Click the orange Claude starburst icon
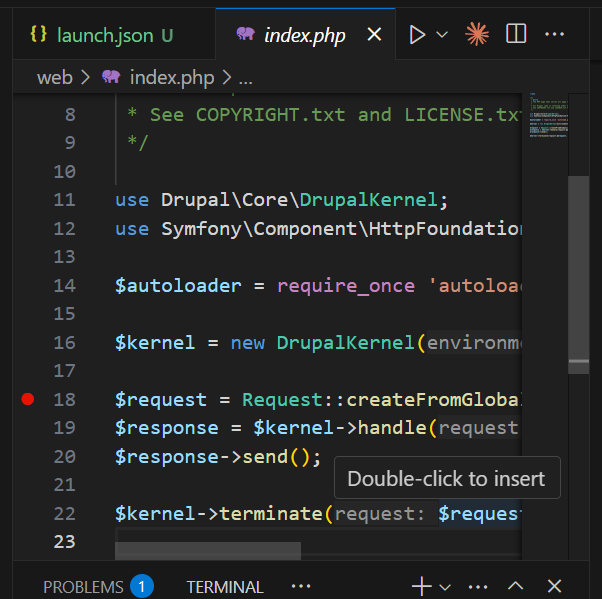 [477, 34]
